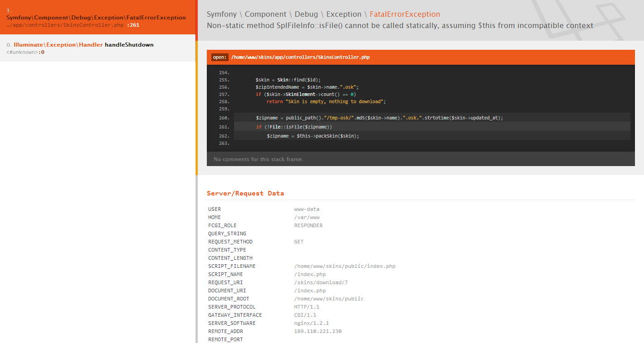644x343 pixels.
Task: Click the REMOTE_ADDR value "189.110.221.230"
Action: point(318,331)
